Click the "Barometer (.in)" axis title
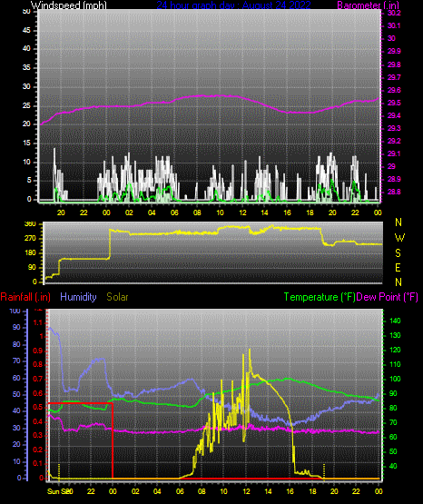This screenshot has width=423, height=504. (368, 5)
